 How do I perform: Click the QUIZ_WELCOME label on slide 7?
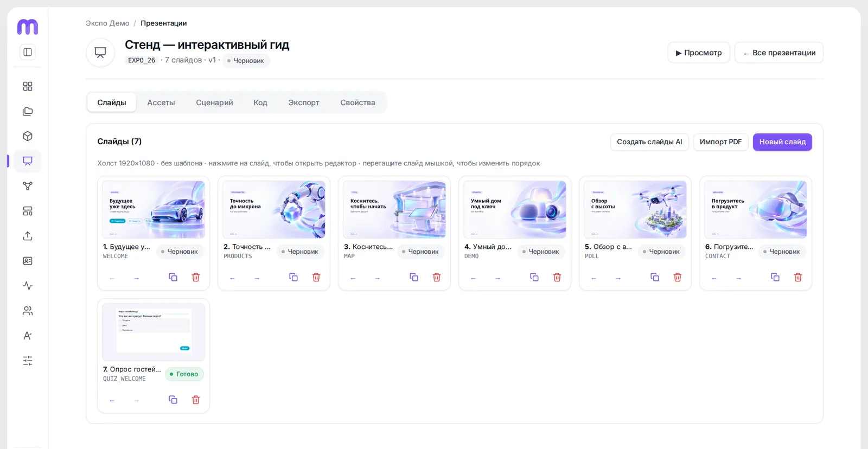pyautogui.click(x=124, y=379)
